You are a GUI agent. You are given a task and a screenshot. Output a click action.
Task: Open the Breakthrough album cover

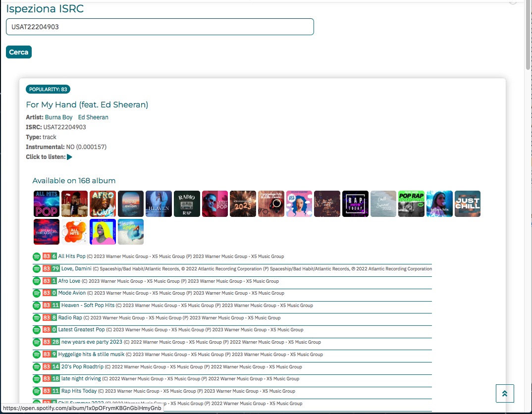pyautogui.click(x=47, y=232)
